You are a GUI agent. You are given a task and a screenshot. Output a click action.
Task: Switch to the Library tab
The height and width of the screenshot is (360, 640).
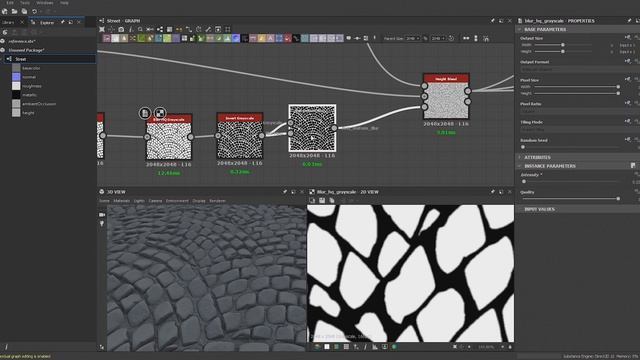point(8,22)
